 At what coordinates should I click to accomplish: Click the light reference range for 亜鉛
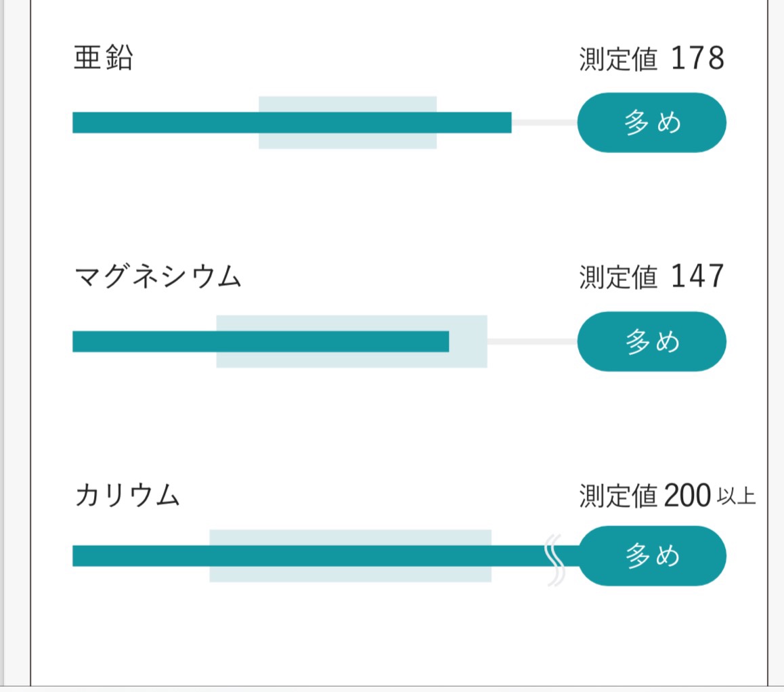click(x=347, y=140)
